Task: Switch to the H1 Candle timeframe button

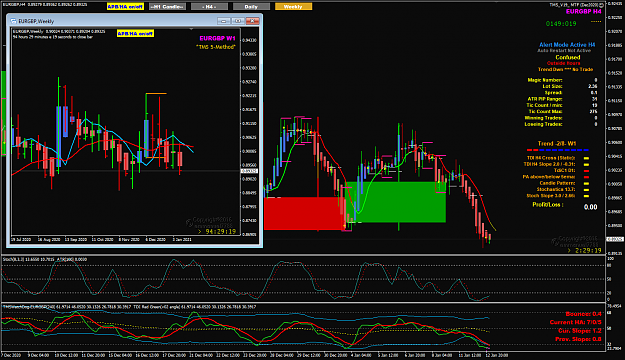Action: (x=167, y=7)
